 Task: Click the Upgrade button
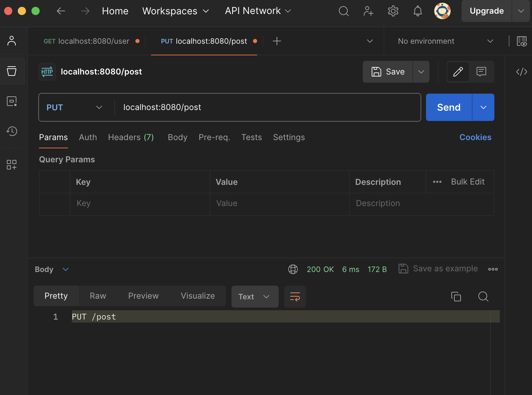487,11
